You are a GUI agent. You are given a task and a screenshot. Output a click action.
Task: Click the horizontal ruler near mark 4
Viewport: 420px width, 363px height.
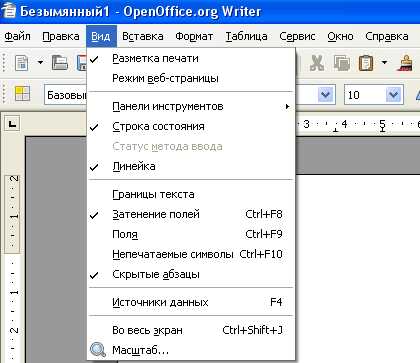tap(344, 124)
